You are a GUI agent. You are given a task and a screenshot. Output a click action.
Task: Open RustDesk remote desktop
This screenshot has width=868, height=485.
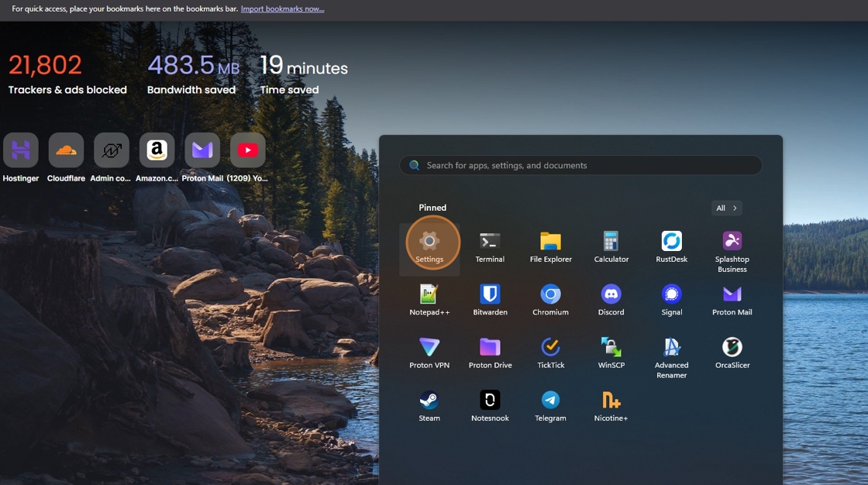coord(671,247)
